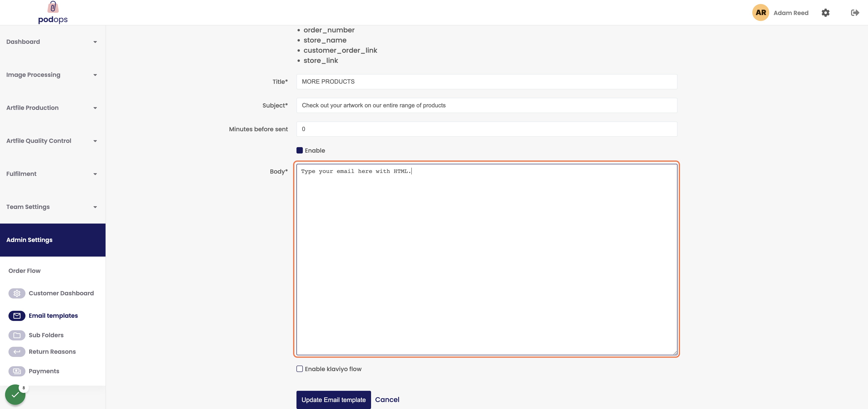Click the logout arrow icon

(x=855, y=13)
